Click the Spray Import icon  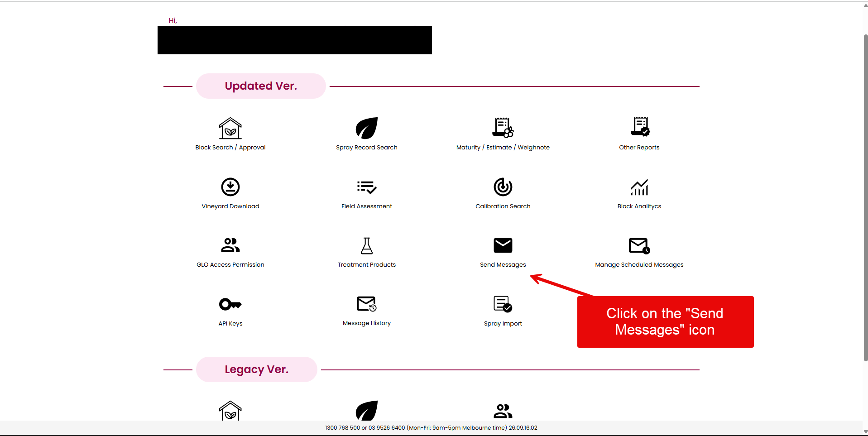tap(503, 304)
